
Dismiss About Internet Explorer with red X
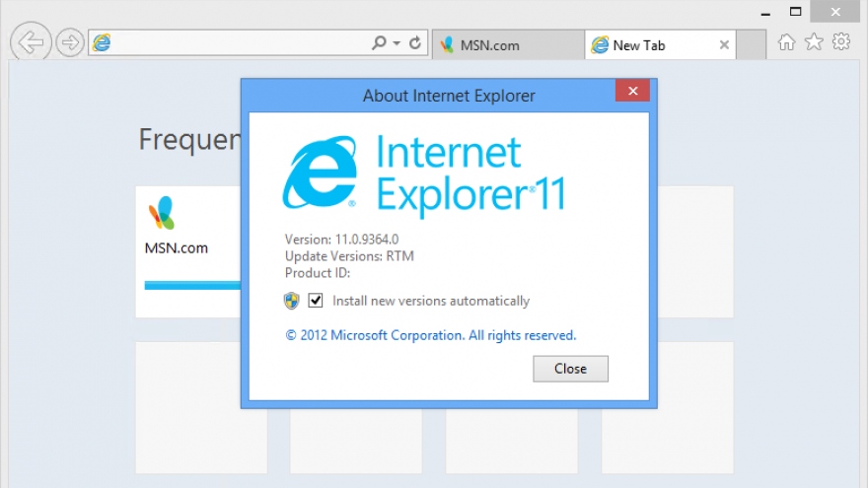coord(631,92)
